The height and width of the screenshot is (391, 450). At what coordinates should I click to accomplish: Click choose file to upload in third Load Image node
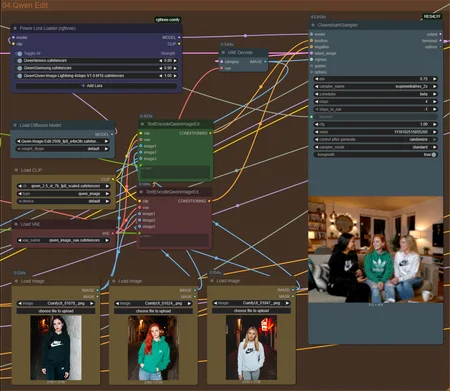click(x=251, y=311)
